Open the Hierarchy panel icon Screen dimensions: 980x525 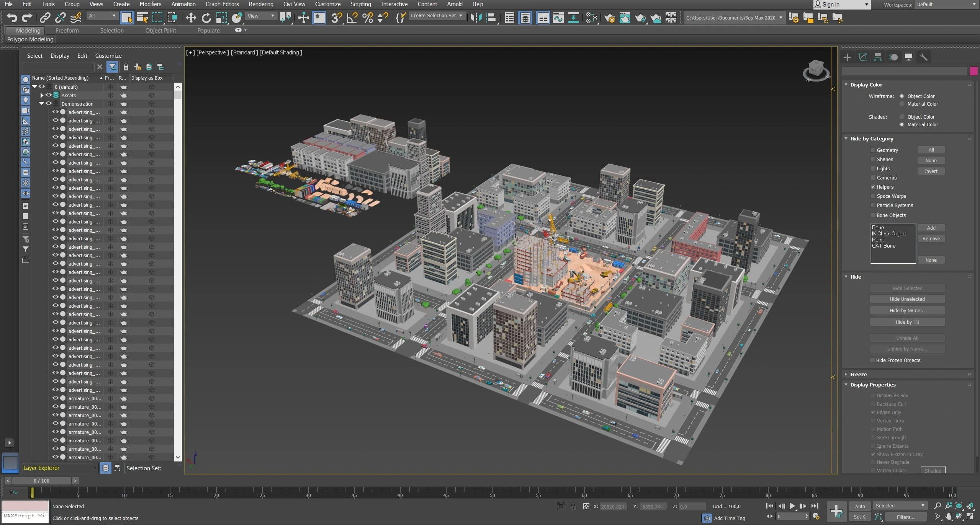pos(878,57)
